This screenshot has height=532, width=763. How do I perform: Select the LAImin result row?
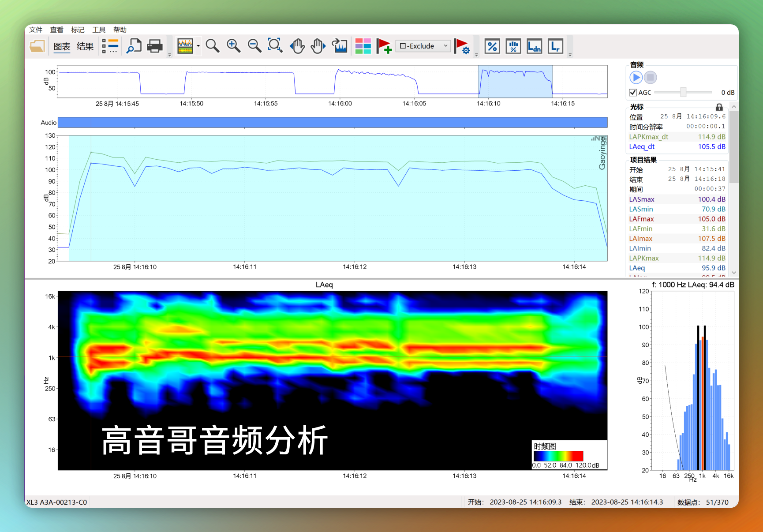677,248
